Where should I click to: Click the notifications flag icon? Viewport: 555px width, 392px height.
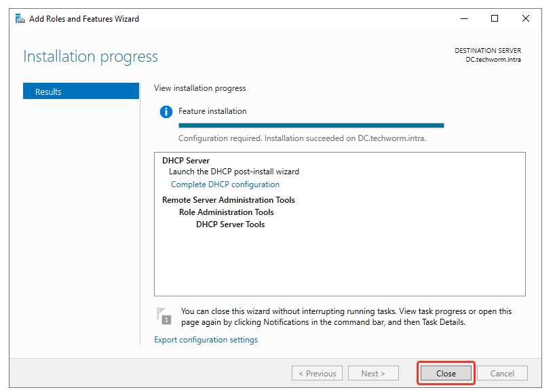pyautogui.click(x=164, y=316)
